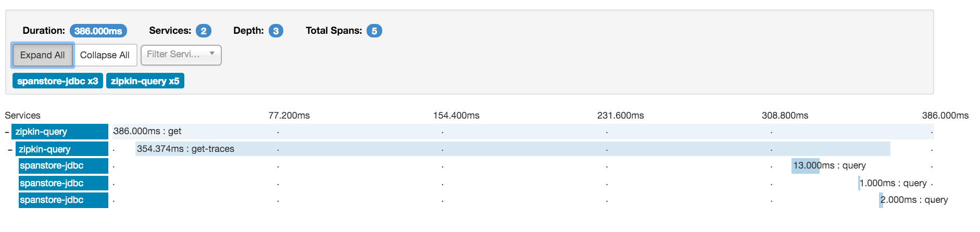Open the 354.374ms get-traces span bar
This screenshot has height=232, width=980.
point(513,149)
